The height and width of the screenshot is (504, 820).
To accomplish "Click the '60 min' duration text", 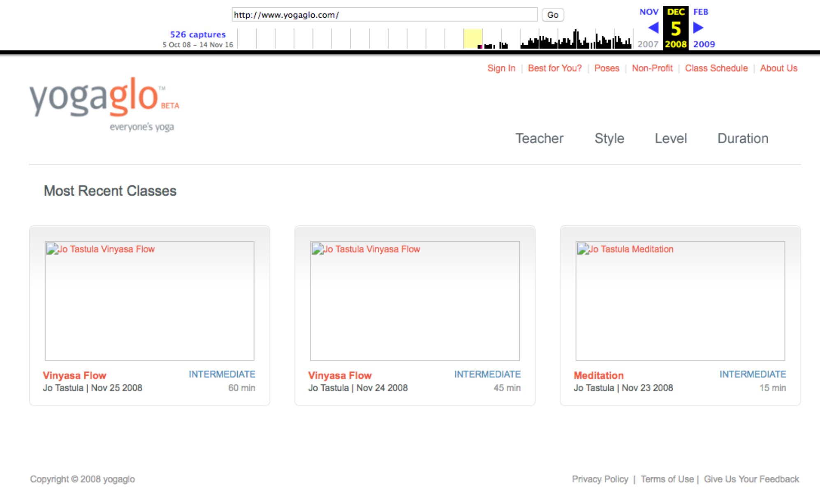I will pos(242,388).
